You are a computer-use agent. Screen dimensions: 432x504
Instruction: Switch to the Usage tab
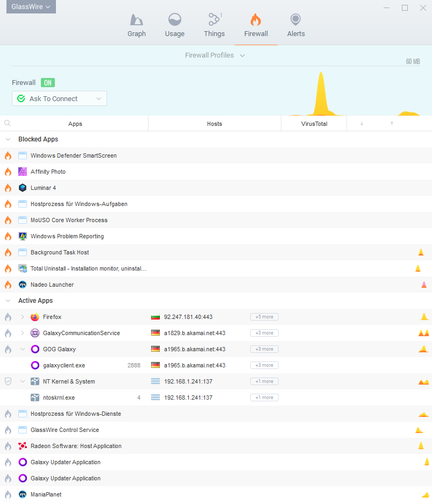pyautogui.click(x=174, y=25)
